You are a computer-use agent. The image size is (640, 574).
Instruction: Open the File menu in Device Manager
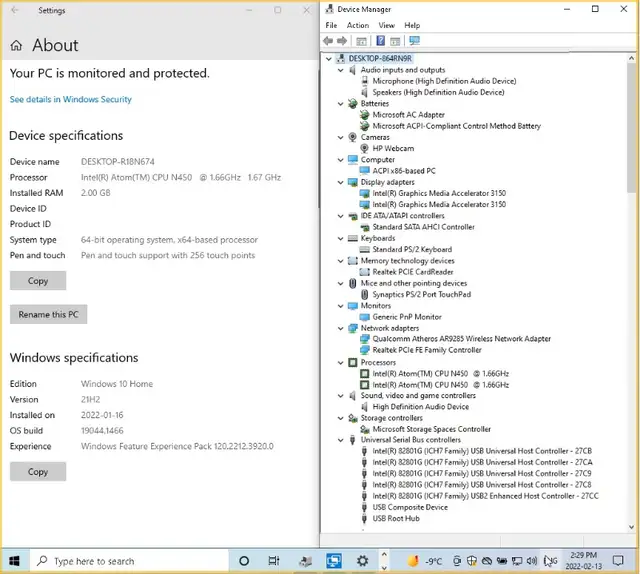[x=331, y=25]
